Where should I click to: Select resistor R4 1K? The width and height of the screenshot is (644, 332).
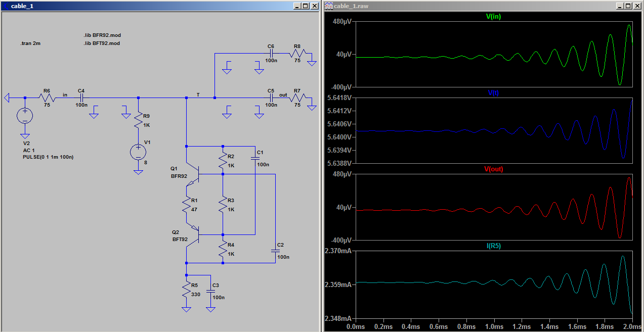[x=223, y=249]
